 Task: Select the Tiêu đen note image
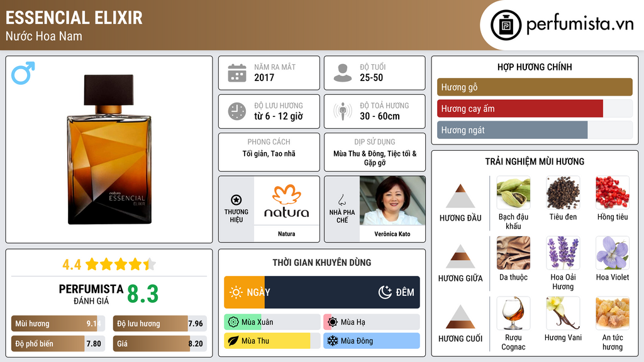tap(563, 192)
